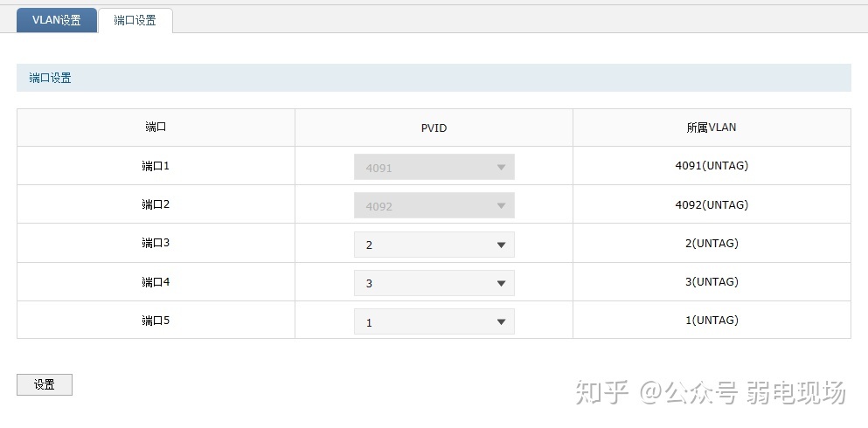Select the 端口1 row label

(156, 166)
